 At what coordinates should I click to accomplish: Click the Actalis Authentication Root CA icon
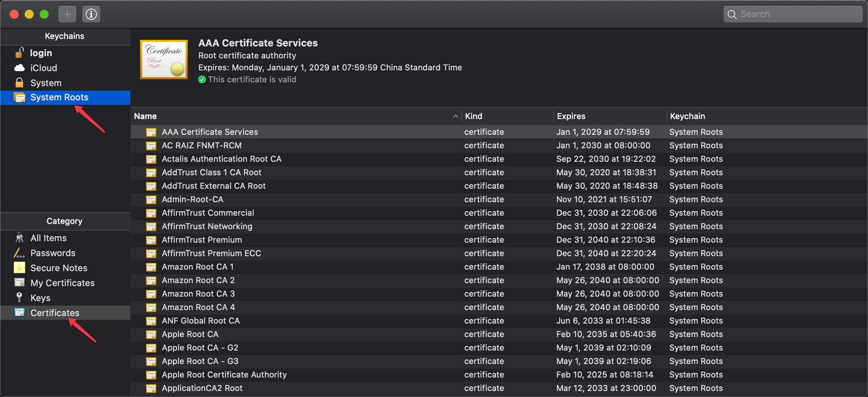pyautogui.click(x=151, y=159)
